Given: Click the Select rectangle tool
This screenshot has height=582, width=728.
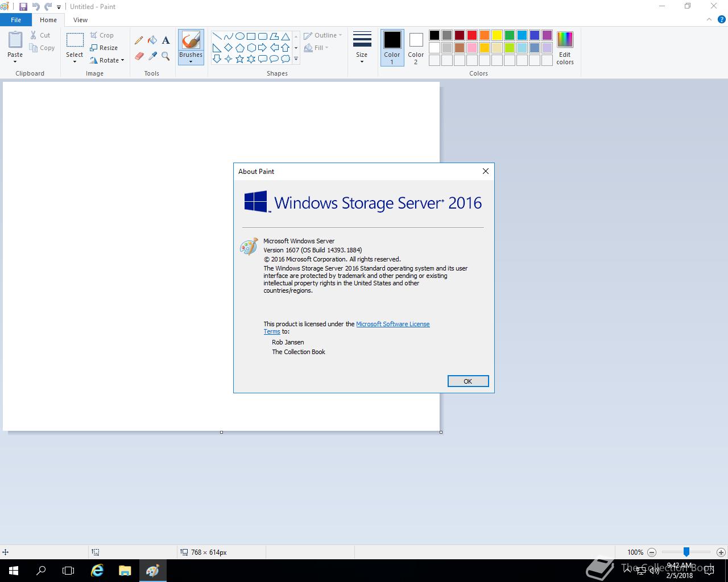Looking at the screenshot, I should (75, 40).
